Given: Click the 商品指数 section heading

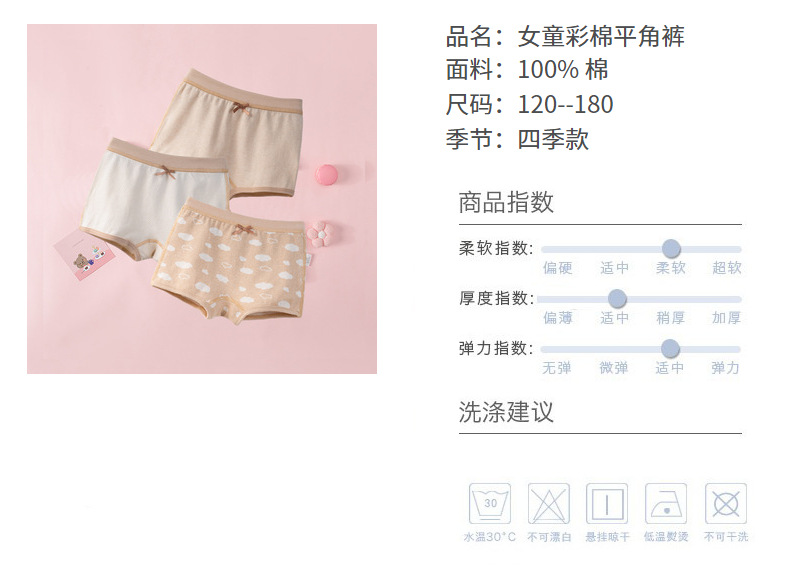Looking at the screenshot, I should 506,203.
